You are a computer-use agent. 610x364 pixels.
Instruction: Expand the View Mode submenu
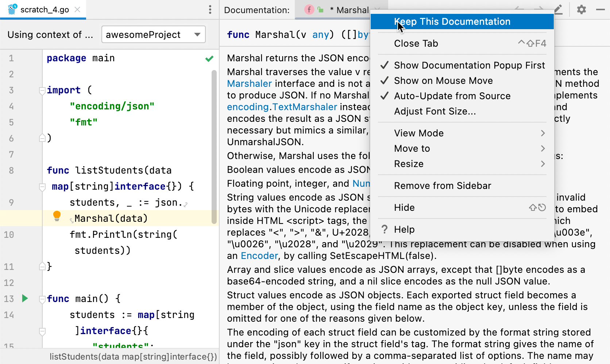pyautogui.click(x=419, y=133)
